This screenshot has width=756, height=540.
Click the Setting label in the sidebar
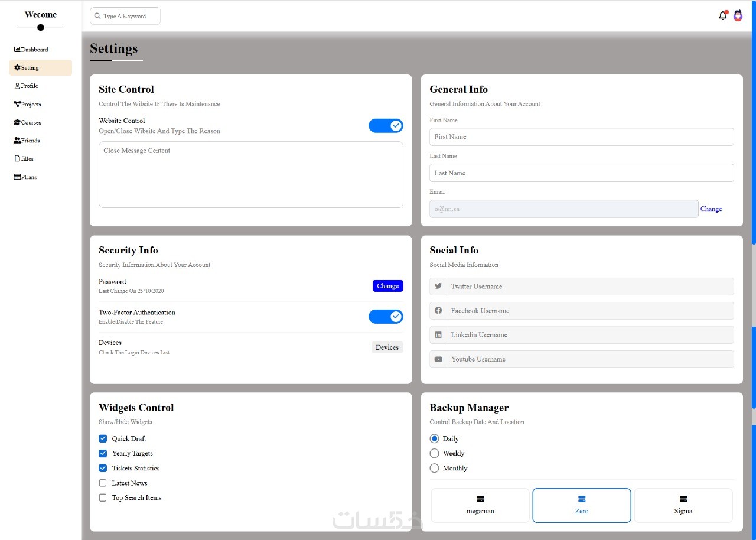tap(30, 68)
